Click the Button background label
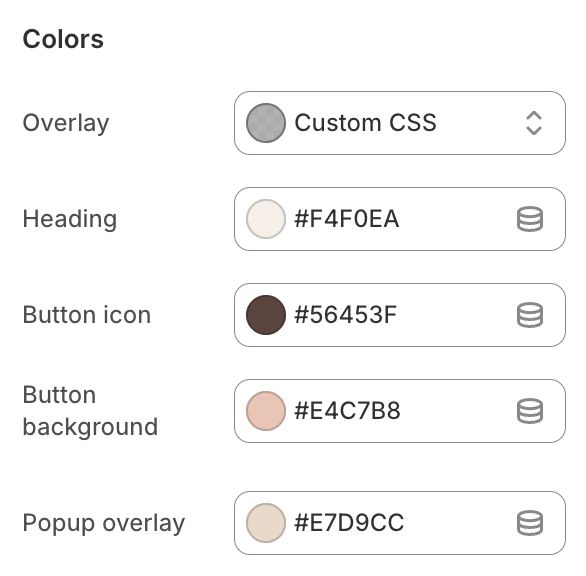This screenshot has width=586, height=576. (x=90, y=411)
